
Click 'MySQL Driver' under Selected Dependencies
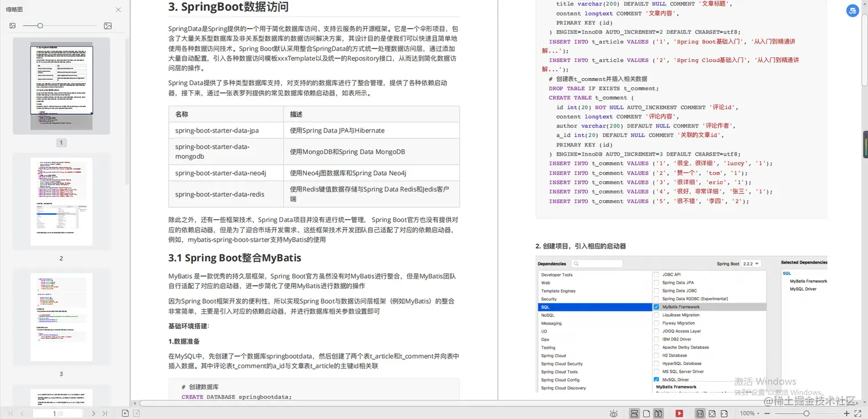(x=803, y=289)
